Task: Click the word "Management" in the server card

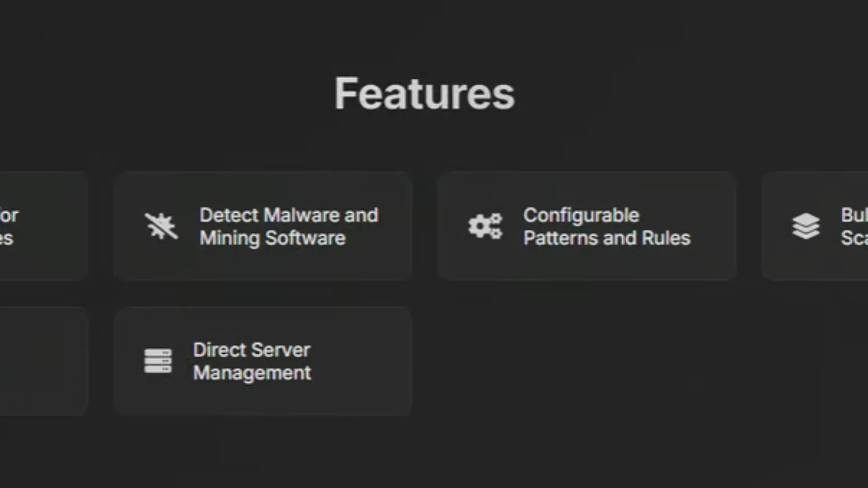Action: 252,373
